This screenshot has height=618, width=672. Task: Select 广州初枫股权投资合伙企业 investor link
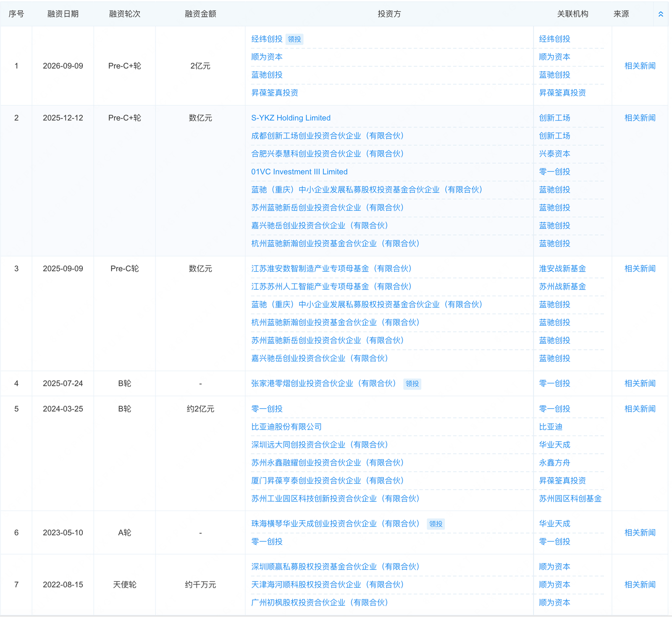[320, 603]
